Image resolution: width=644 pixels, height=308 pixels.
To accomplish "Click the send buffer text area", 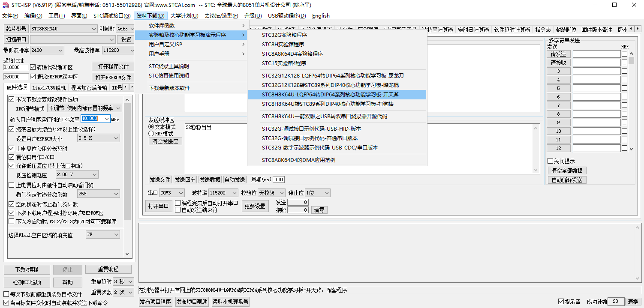I will [359, 149].
